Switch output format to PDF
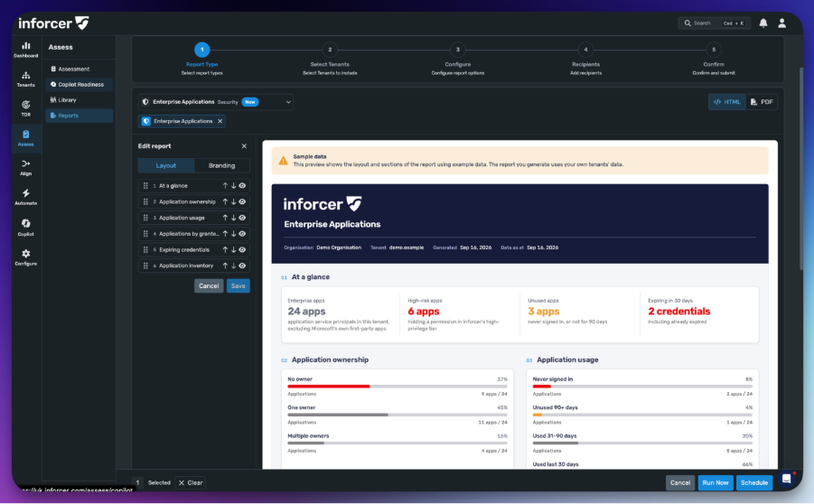Screen dimensions: 814x504 coord(762,102)
